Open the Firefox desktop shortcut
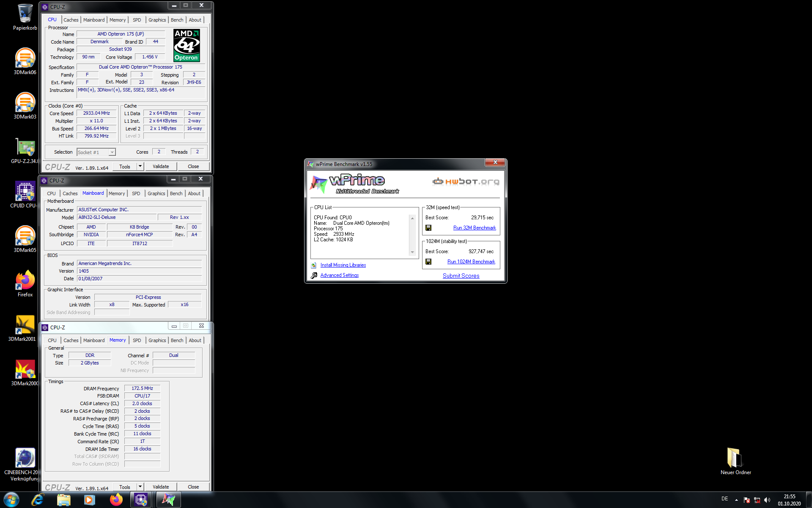The height and width of the screenshot is (508, 812). [25, 284]
